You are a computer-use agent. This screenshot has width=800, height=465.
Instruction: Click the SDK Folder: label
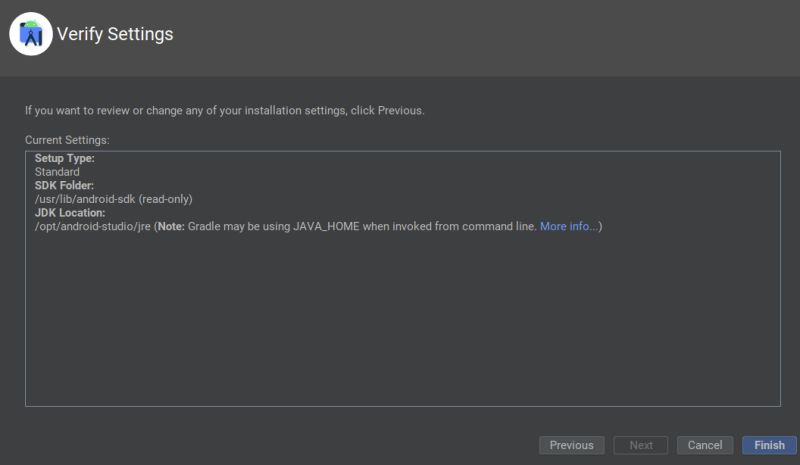64,185
